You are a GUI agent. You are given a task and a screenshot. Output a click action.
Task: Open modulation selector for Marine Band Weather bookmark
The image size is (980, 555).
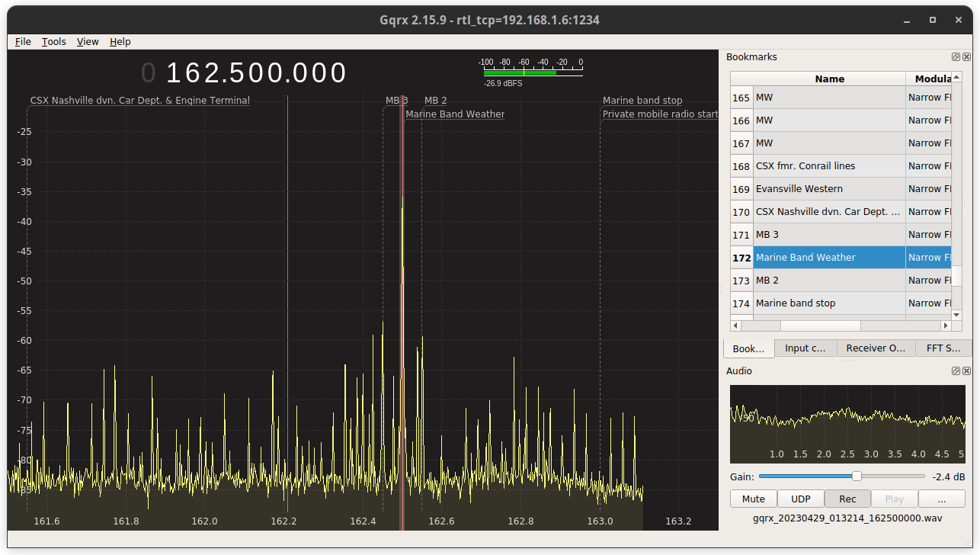point(929,257)
